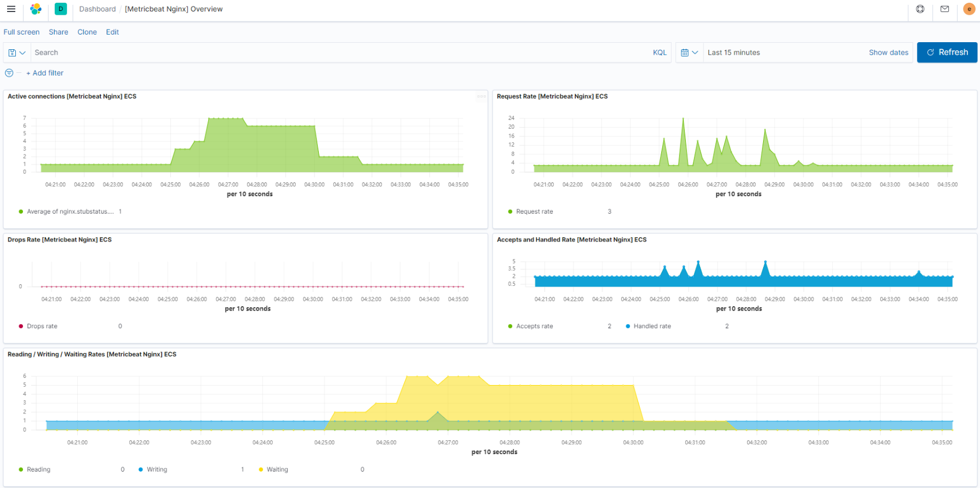Image resolution: width=980 pixels, height=488 pixels.
Task: Clone this dashboard
Action: click(87, 32)
